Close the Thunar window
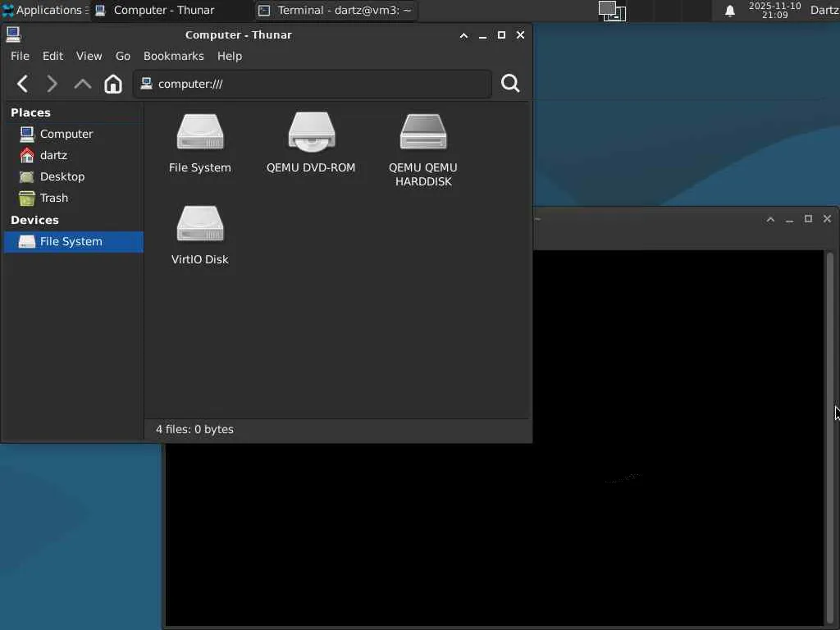The width and height of the screenshot is (840, 630). coord(520,35)
